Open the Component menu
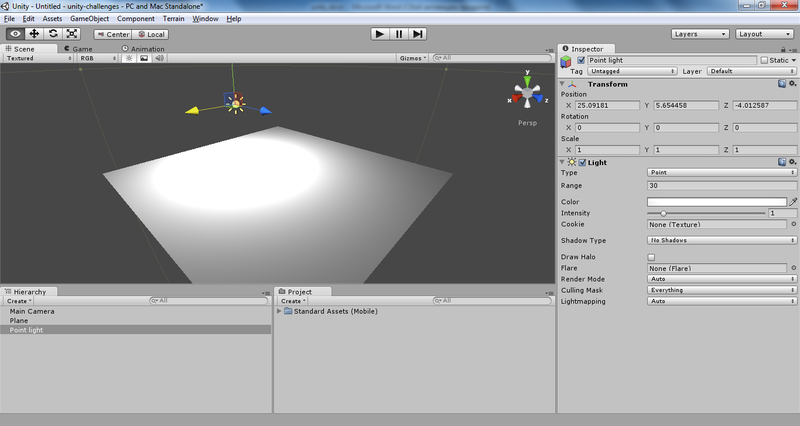The image size is (800, 426). click(136, 19)
